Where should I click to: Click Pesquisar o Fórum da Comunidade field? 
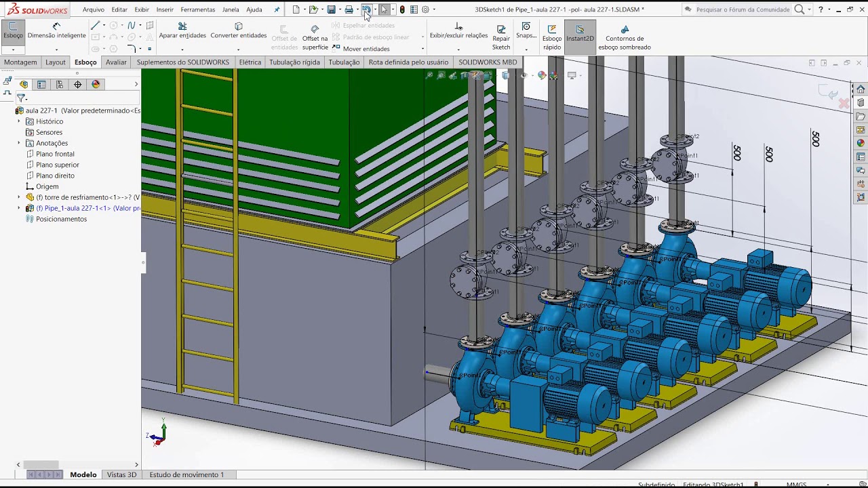pyautogui.click(x=743, y=9)
